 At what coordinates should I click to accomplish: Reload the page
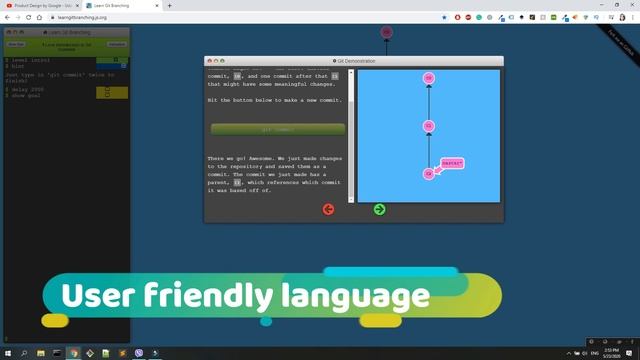[x=29, y=18]
